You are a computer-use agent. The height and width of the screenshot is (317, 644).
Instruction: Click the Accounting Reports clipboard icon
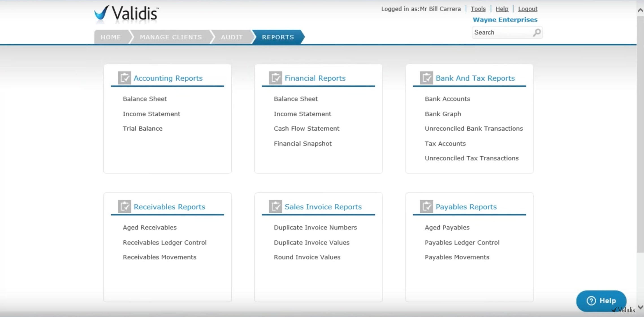coord(125,78)
